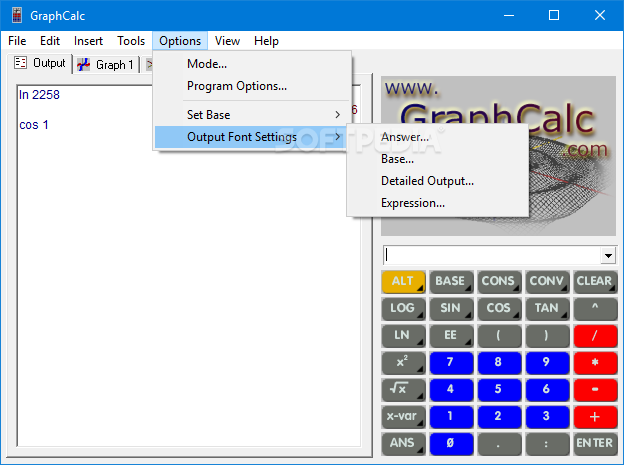Click the blue 3 key
Viewport: 624px width, 465px height.
547,416
